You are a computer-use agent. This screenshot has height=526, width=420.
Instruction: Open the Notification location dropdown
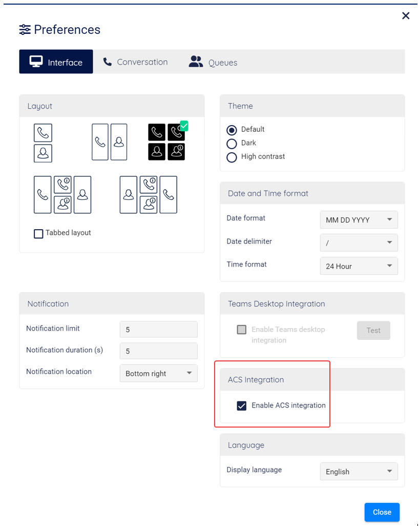[158, 374]
